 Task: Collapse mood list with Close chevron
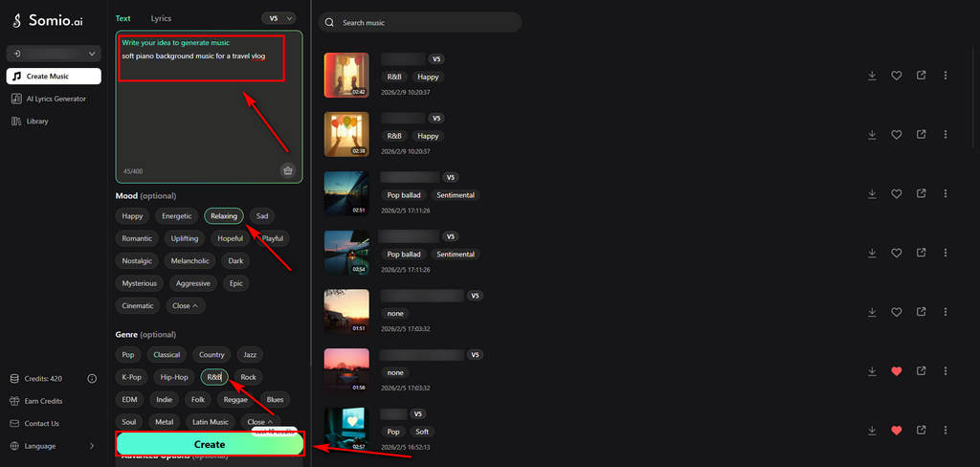point(186,305)
